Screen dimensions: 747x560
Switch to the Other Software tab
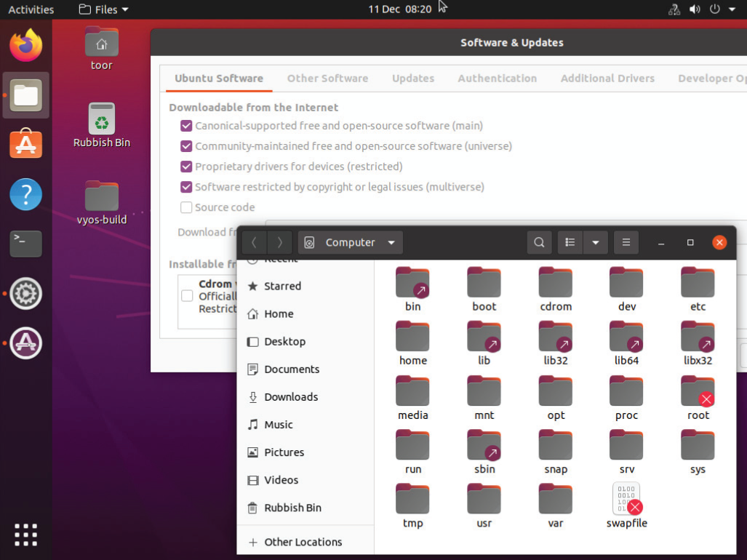327,79
